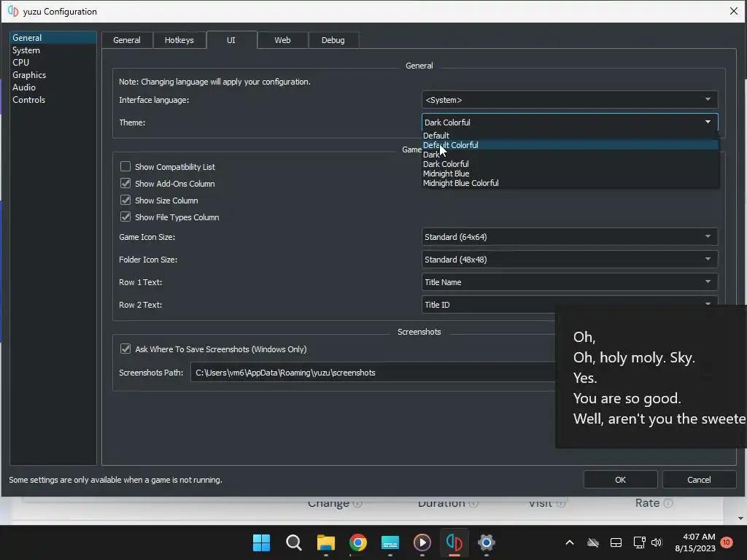Select System in the settings sidebar
The height and width of the screenshot is (560, 747).
tap(53, 50)
